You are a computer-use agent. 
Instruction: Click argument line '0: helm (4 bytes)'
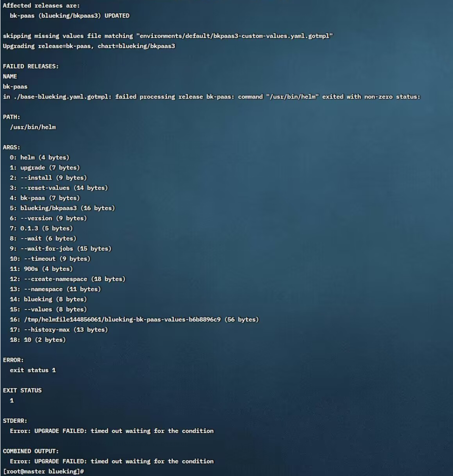[x=39, y=158]
